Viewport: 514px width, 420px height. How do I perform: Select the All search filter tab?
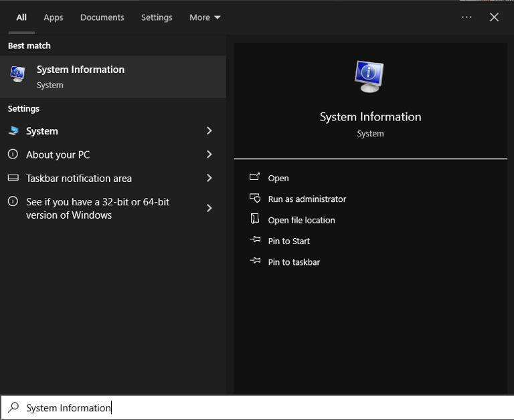(x=21, y=17)
